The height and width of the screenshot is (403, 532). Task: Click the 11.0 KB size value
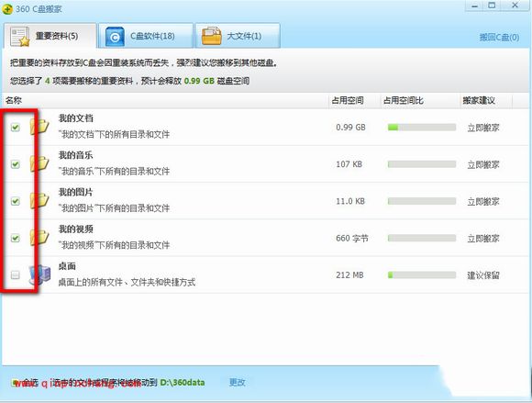click(x=350, y=201)
